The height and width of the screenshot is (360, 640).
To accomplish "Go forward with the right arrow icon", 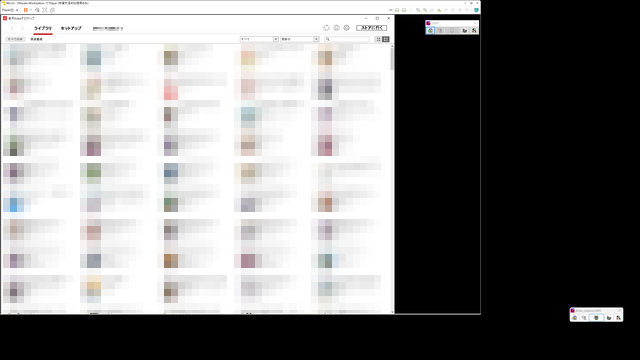I will click(22, 28).
